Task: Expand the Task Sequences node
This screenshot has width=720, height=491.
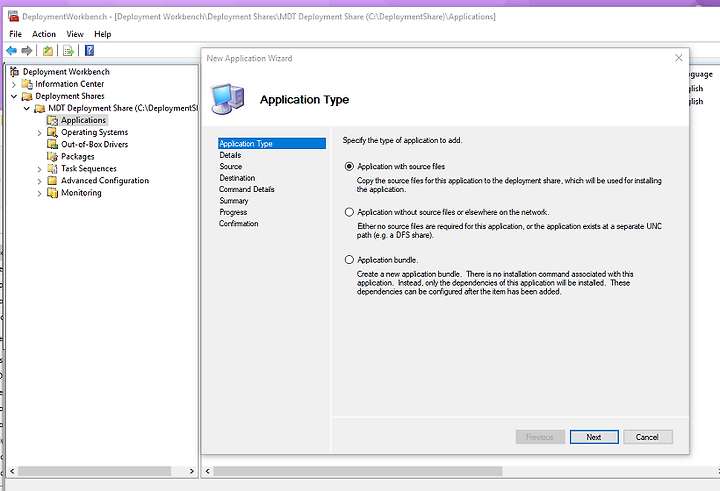Action: coord(39,169)
